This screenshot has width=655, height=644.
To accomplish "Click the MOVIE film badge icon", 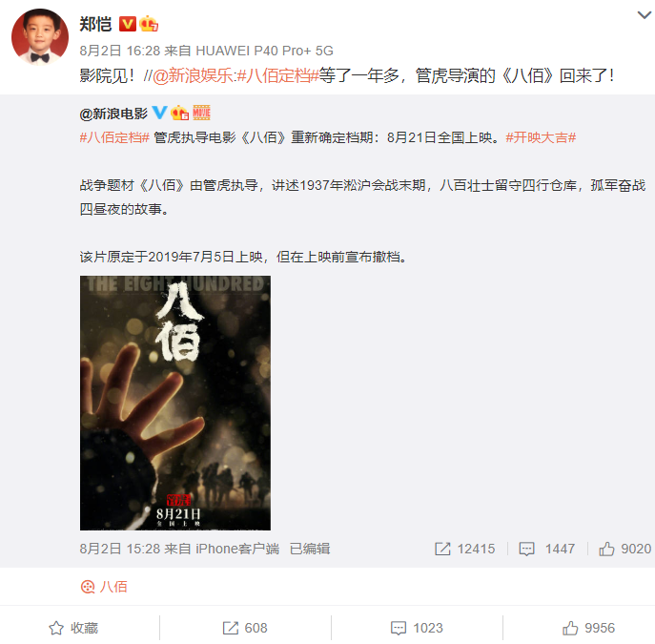I will point(201,113).
